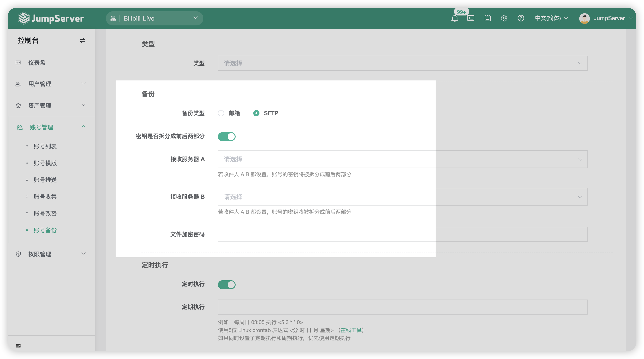Select the SFTP backup type radio
This screenshot has width=644, height=359.
tap(256, 113)
